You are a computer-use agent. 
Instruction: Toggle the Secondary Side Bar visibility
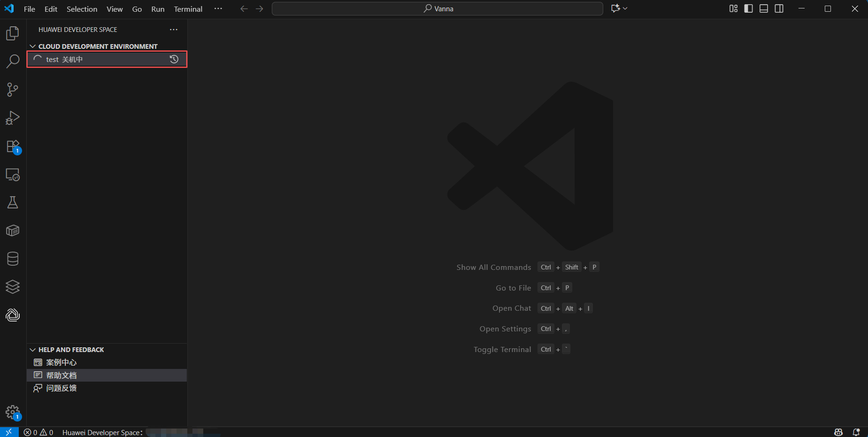(x=779, y=9)
